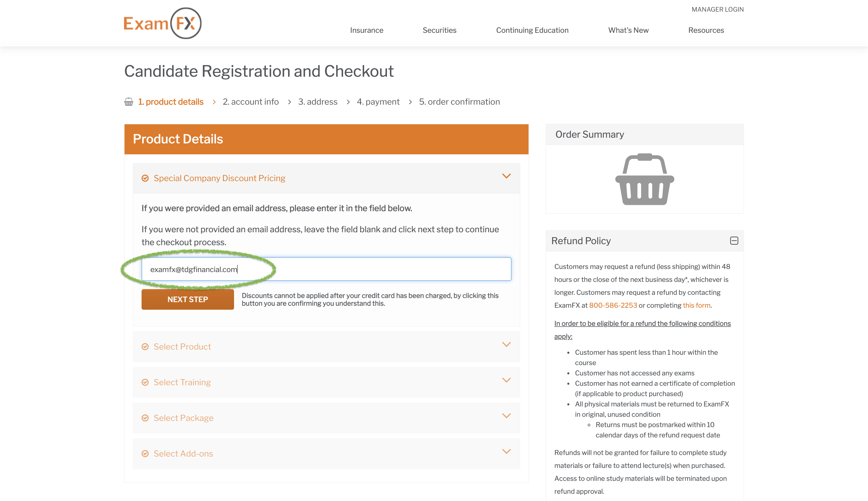Screen dimensions: 868x501
Task: Click check icon beside Special Company Discount Pricing
Action: click(145, 178)
